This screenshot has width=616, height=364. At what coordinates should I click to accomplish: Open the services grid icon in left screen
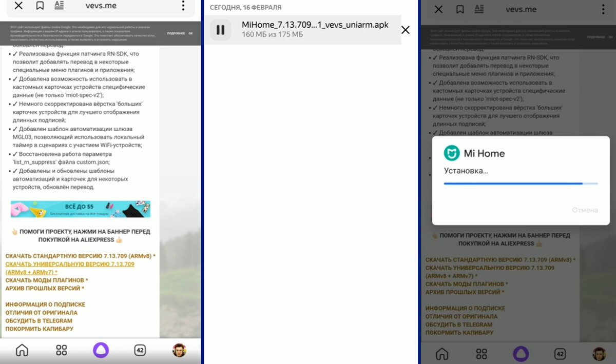[x=62, y=351]
